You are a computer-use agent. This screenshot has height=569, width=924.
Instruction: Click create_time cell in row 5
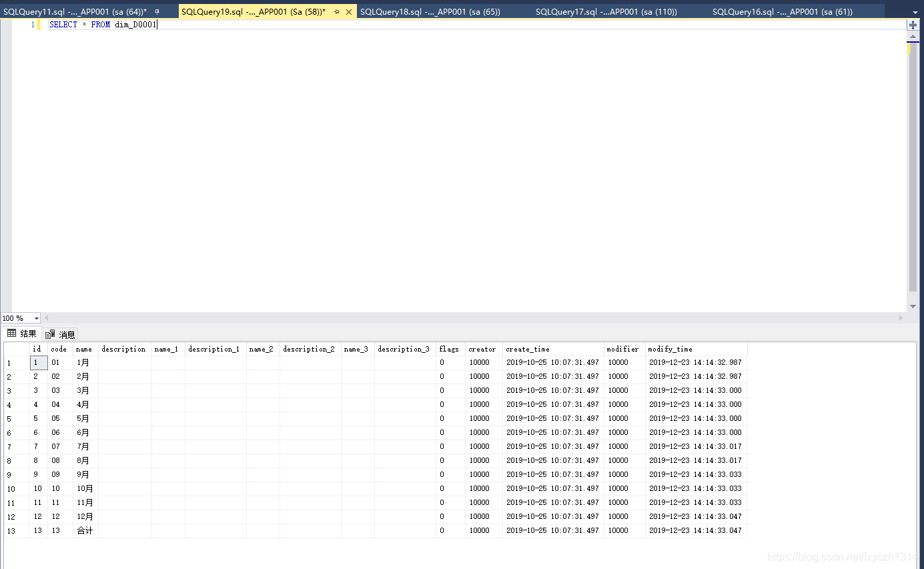click(x=553, y=419)
